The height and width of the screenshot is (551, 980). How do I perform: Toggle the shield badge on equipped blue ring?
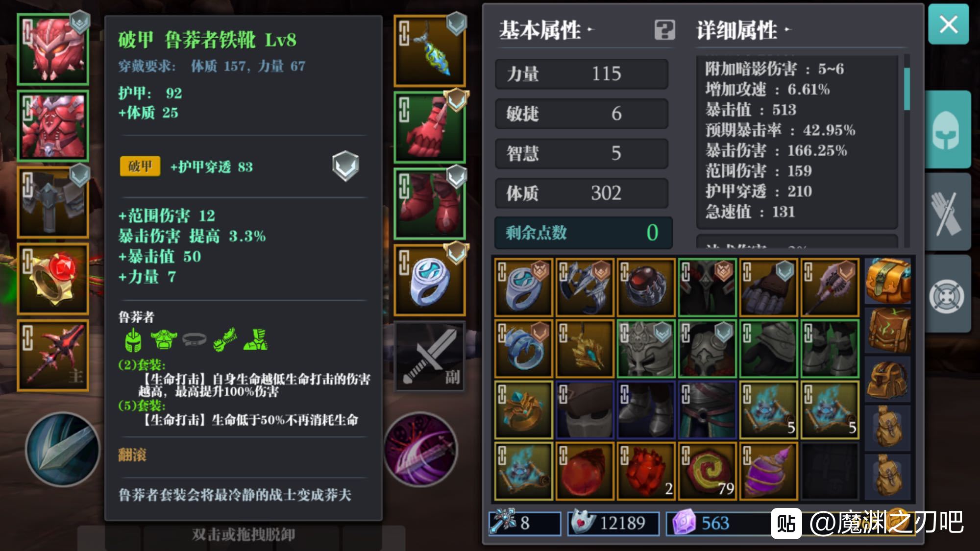click(456, 252)
